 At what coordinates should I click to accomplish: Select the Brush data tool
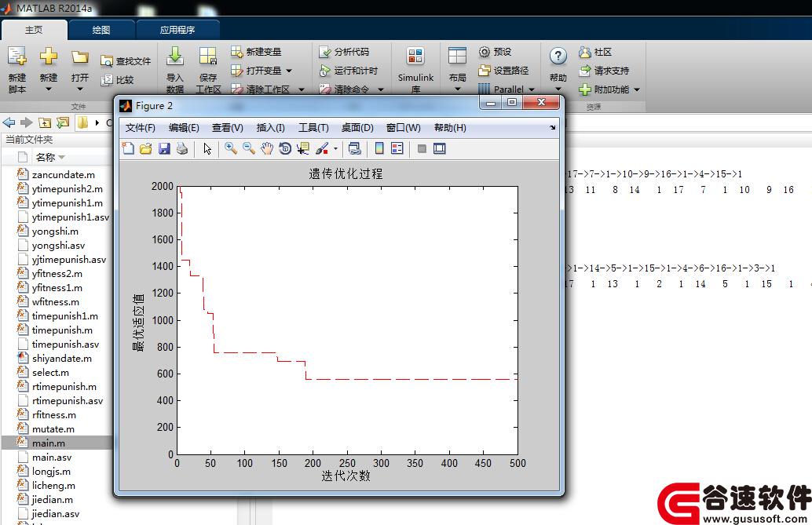click(x=322, y=148)
